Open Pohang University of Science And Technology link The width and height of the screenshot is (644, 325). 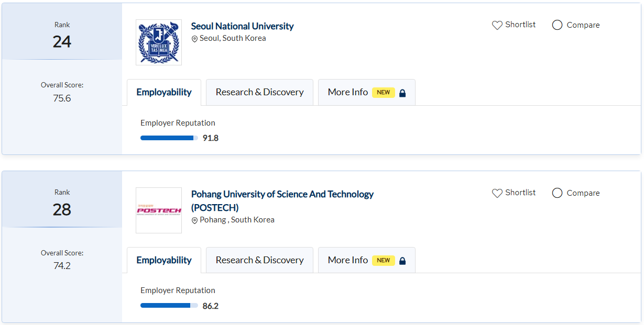pyautogui.click(x=282, y=194)
